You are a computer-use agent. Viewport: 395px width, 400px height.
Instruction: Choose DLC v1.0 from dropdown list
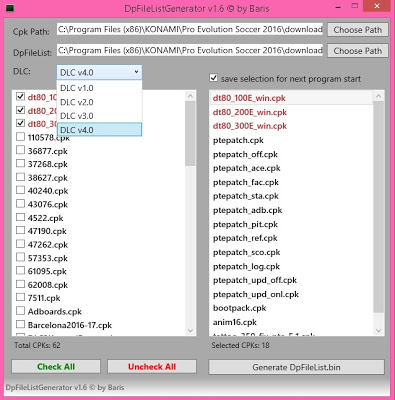[x=99, y=88]
